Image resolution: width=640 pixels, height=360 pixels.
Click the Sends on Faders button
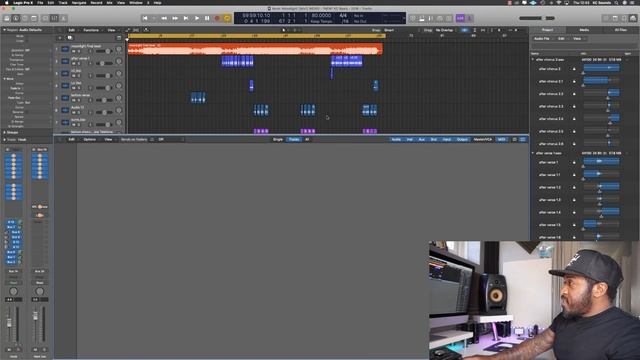[133, 140]
